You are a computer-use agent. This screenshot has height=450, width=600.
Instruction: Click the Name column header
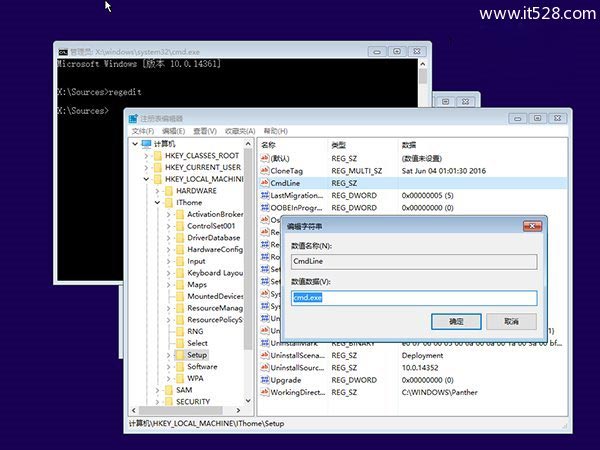293,145
